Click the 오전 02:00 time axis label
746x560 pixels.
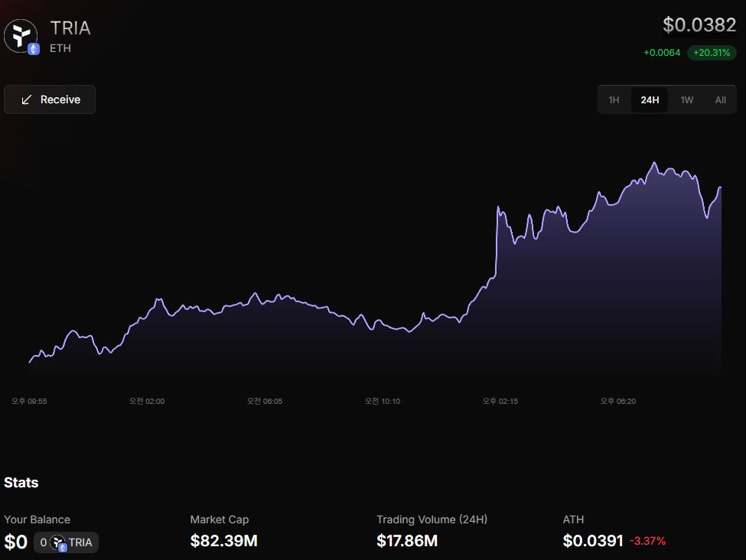pos(147,401)
